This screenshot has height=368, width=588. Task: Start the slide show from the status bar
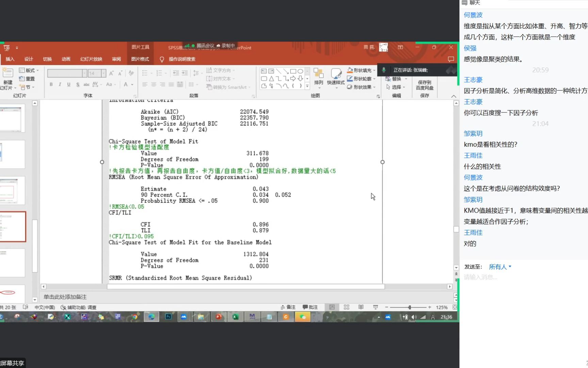pos(375,307)
